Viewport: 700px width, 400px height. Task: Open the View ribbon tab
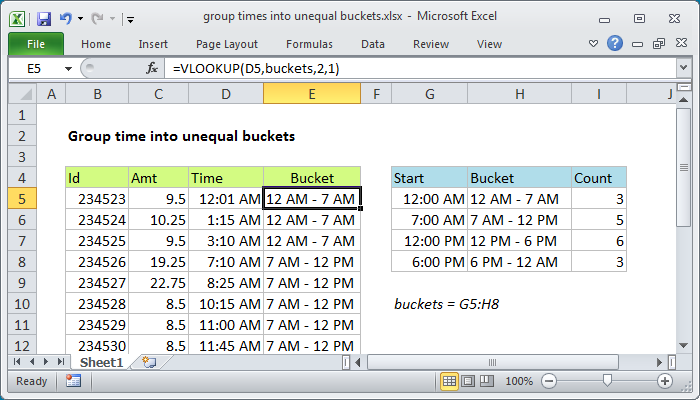[489, 44]
